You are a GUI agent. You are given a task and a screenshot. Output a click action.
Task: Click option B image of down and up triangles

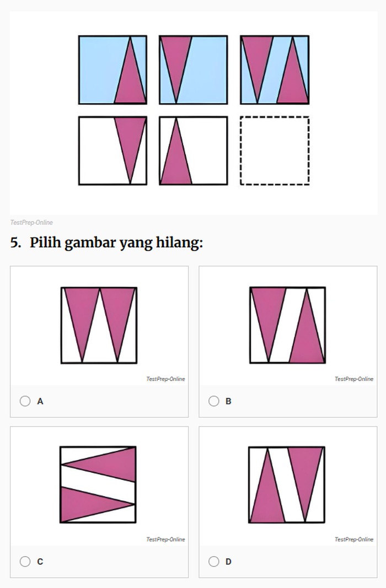(287, 325)
